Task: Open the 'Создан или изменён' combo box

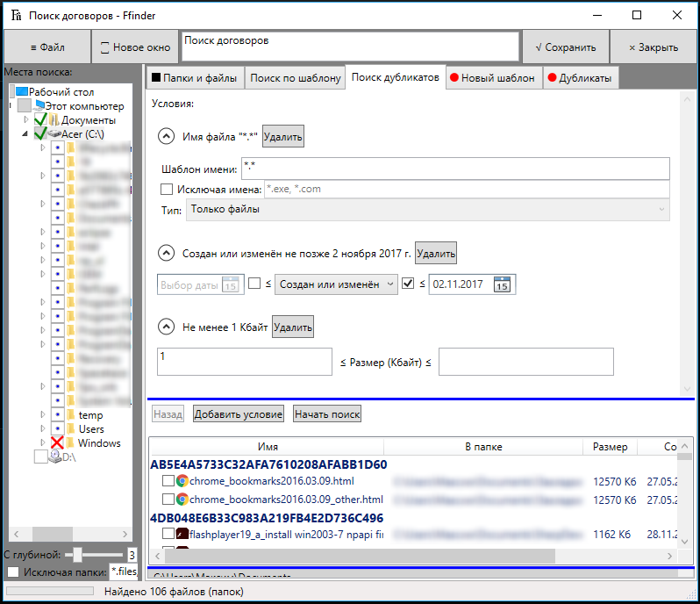Action: click(x=336, y=284)
